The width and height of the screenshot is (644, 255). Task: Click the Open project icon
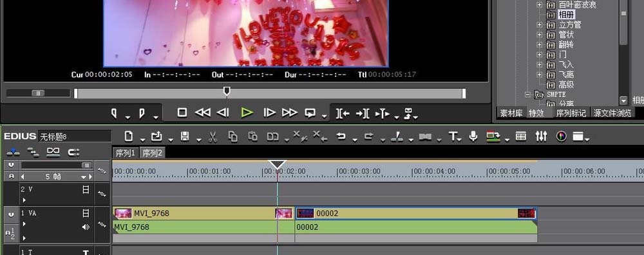(x=157, y=137)
